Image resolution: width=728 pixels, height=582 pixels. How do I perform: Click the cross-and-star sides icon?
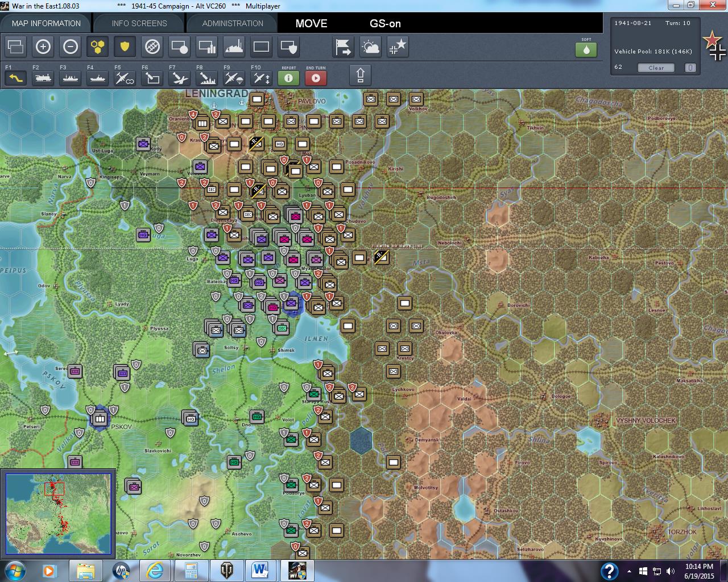point(398,47)
